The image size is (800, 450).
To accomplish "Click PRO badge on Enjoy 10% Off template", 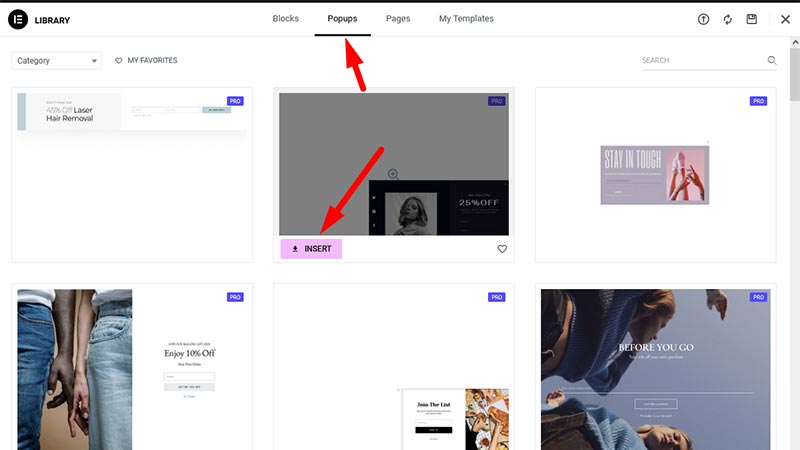I will click(235, 297).
